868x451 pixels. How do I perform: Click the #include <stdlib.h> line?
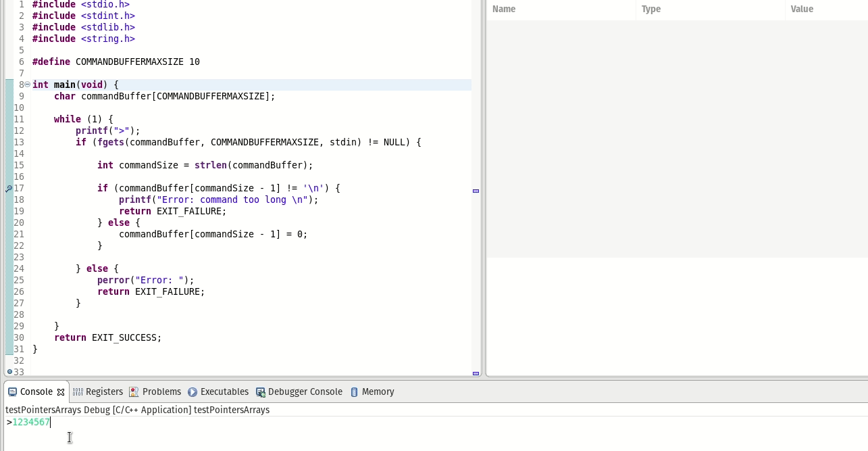(84, 27)
